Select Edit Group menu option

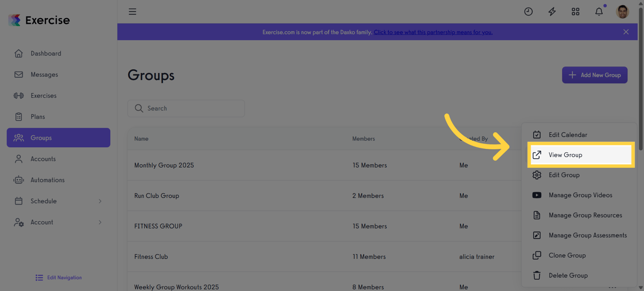[x=579, y=175]
